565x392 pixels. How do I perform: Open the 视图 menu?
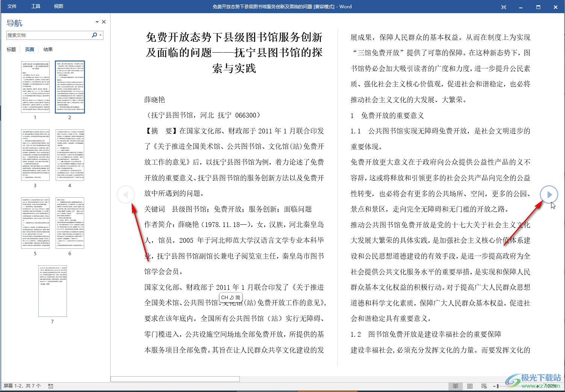tap(59, 6)
